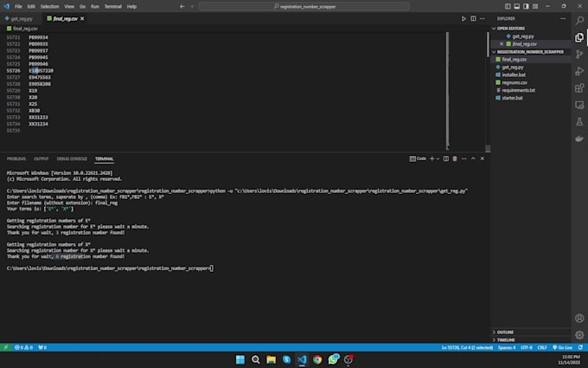The width and height of the screenshot is (588, 368).
Task: Open the Edit menu
Action: click(31, 6)
